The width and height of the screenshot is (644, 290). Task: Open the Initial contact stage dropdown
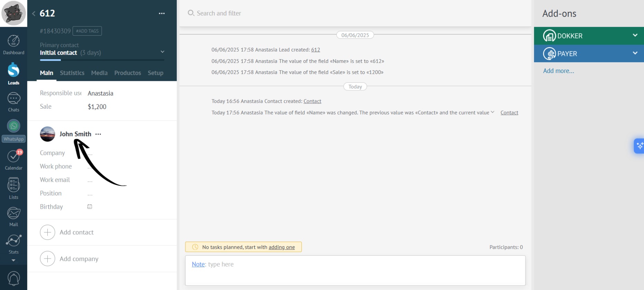162,52
